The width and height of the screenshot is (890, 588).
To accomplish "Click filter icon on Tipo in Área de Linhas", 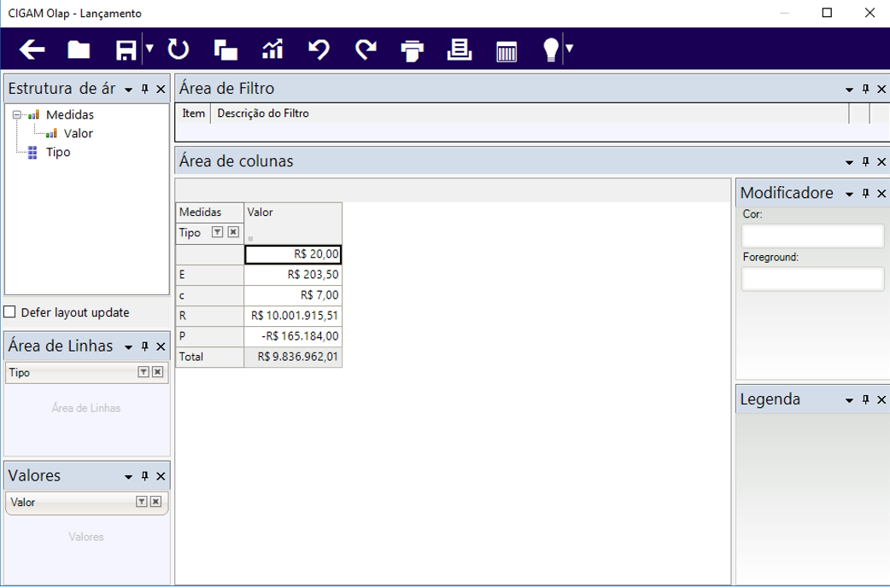I will [143, 371].
